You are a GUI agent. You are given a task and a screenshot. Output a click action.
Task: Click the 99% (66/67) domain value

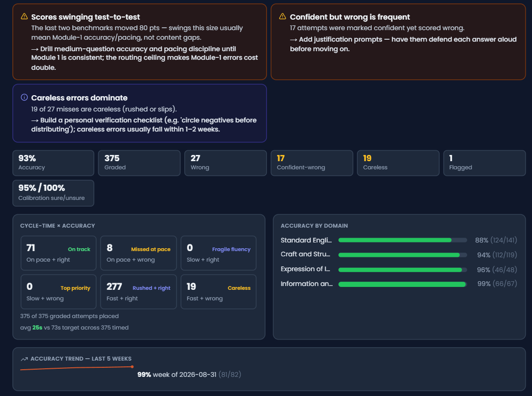click(x=497, y=284)
